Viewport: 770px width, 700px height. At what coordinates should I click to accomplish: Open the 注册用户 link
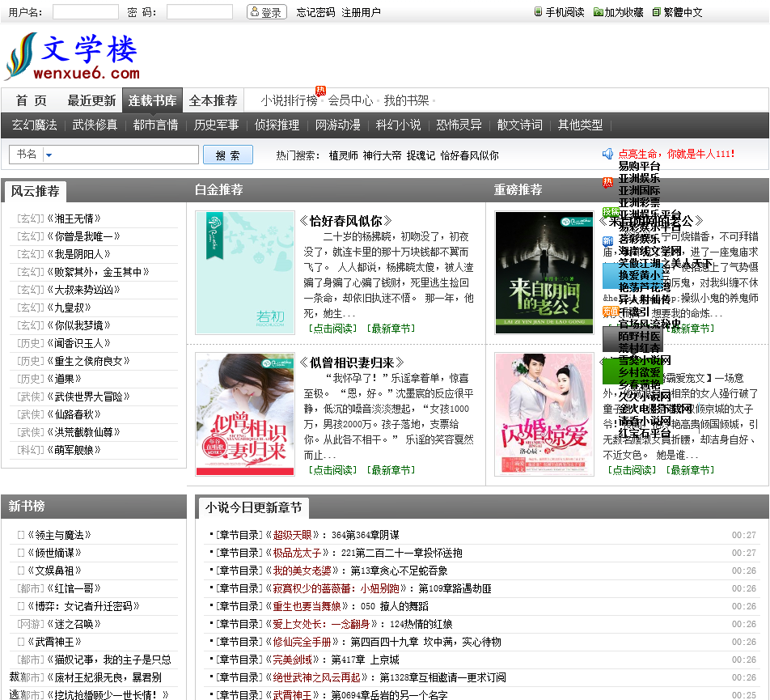pyautogui.click(x=361, y=12)
